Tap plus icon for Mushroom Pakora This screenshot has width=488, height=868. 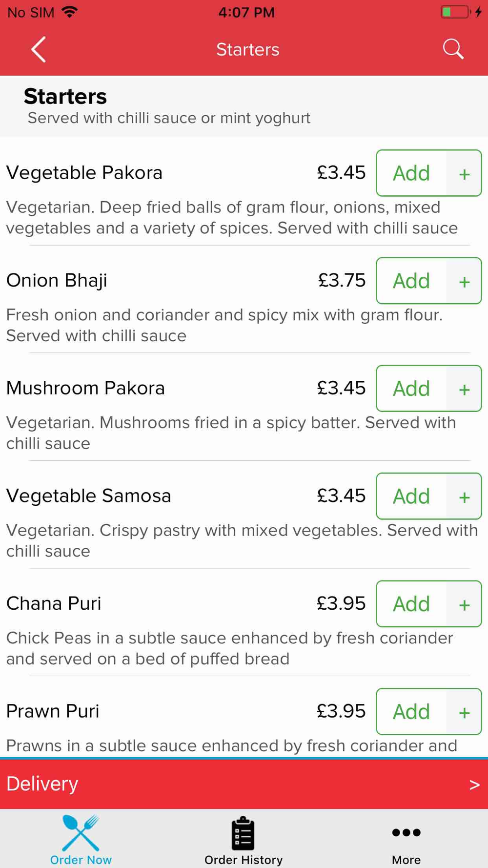(x=464, y=389)
